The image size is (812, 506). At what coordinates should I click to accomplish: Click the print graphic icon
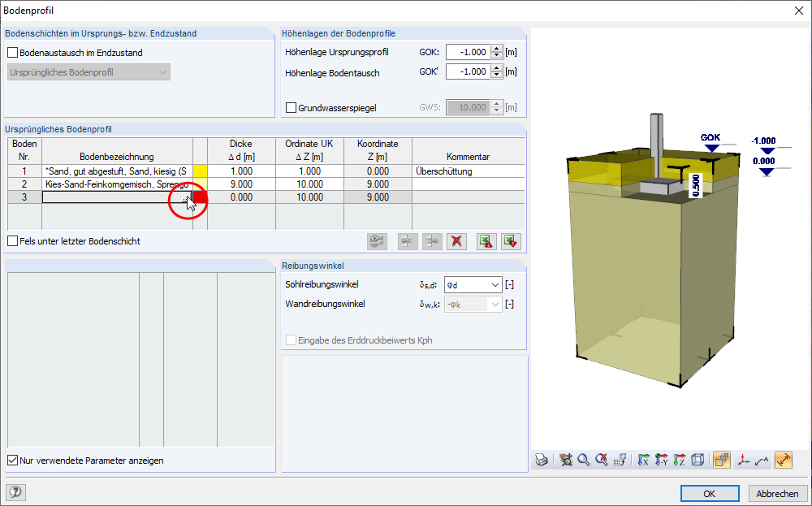tap(542, 460)
